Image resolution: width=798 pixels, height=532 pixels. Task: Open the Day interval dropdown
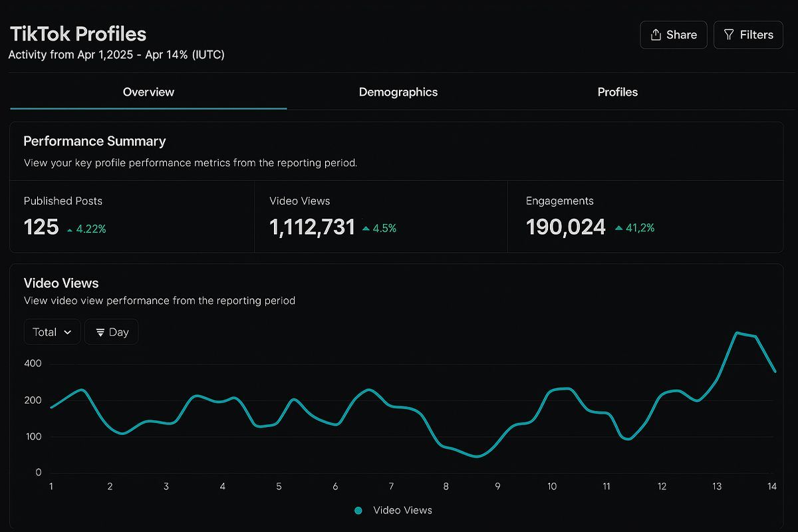pyautogui.click(x=112, y=332)
